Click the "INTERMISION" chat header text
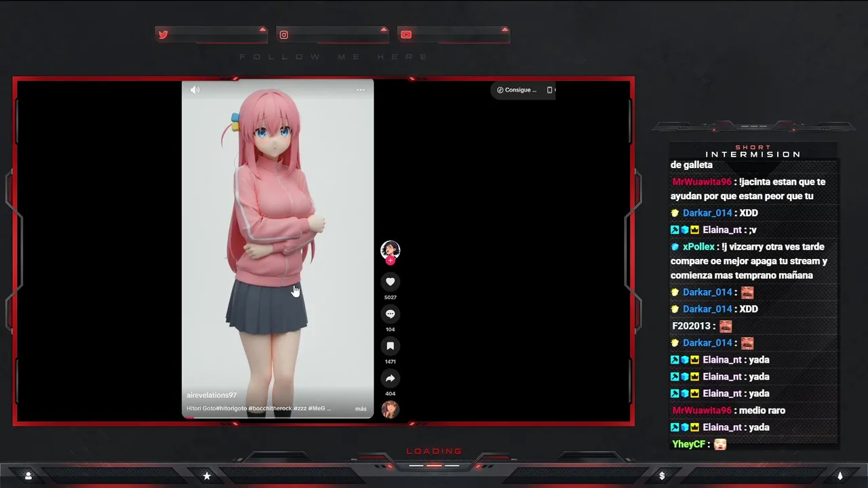The width and height of the screenshot is (868, 488). point(753,155)
